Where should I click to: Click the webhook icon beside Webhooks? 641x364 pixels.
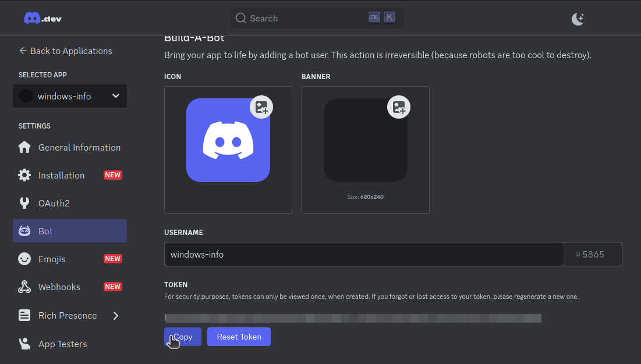(x=24, y=287)
